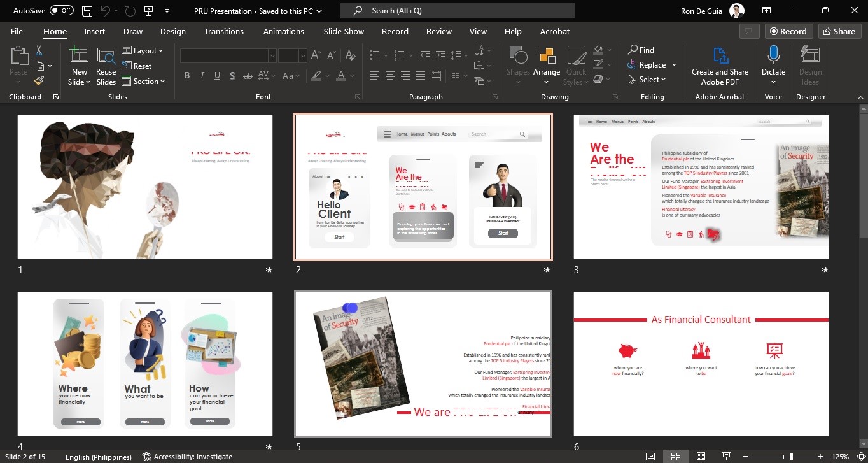The width and height of the screenshot is (868, 463).
Task: Decrease font size icon
Action: 332,56
